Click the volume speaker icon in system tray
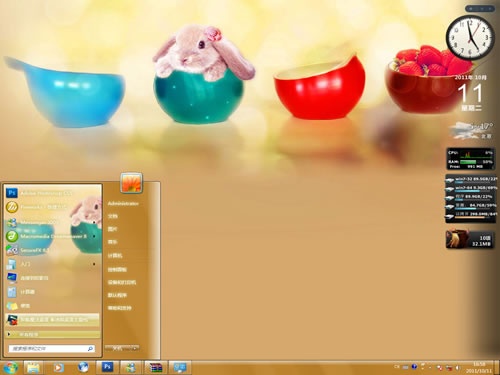This screenshot has height=375, width=500. pyautogui.click(x=458, y=368)
